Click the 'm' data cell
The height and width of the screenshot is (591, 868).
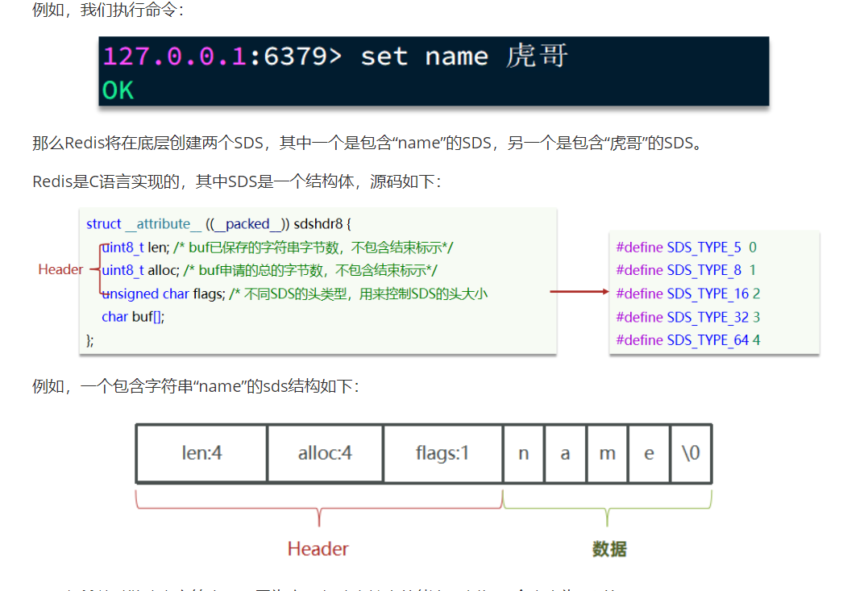pos(607,454)
